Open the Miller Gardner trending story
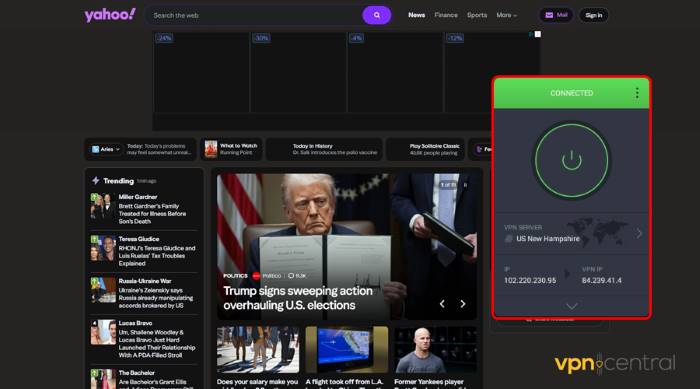Viewport: 700px width, 389px height. [x=144, y=209]
